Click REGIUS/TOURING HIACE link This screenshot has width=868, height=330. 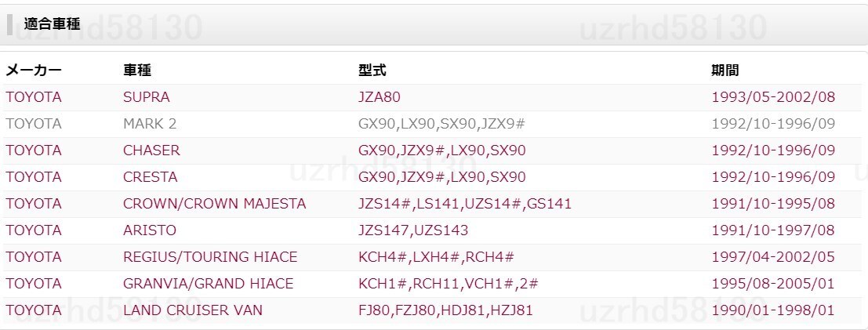(210, 257)
